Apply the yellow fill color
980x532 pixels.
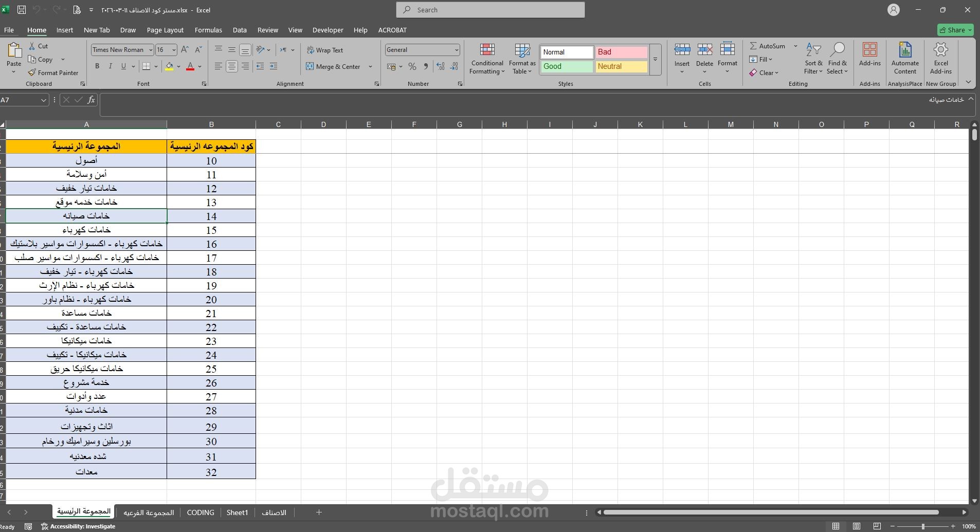[x=169, y=66]
